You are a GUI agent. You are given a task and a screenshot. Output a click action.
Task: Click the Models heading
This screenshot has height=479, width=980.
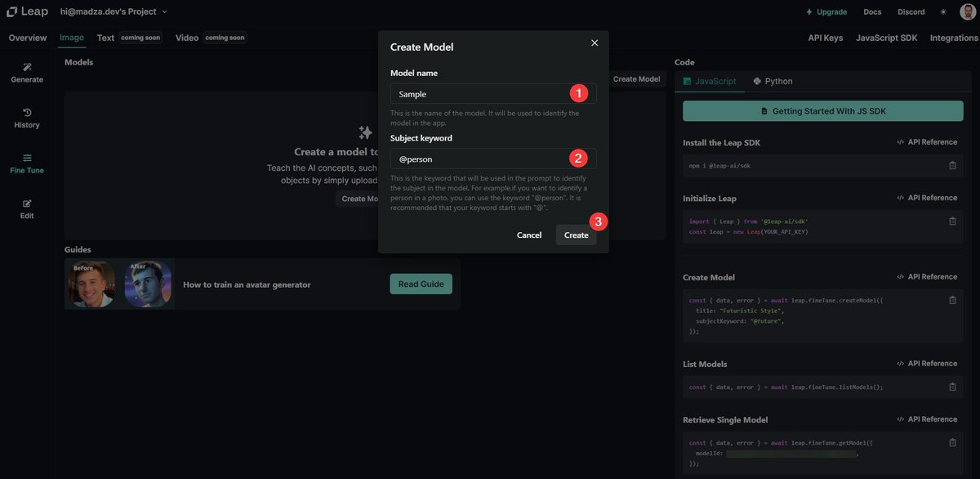[x=78, y=62]
